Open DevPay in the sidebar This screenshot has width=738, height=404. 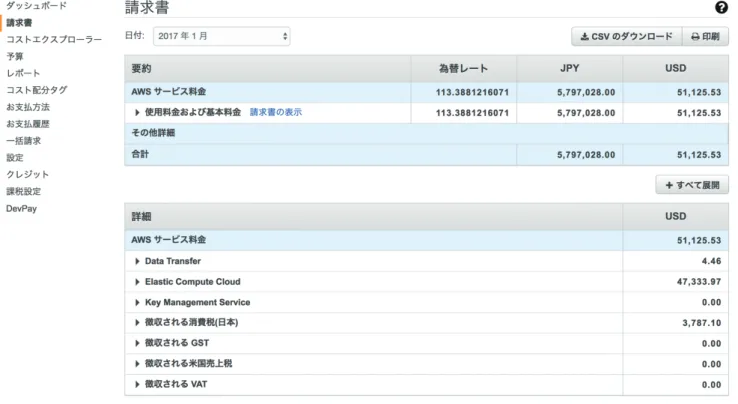tap(21, 209)
